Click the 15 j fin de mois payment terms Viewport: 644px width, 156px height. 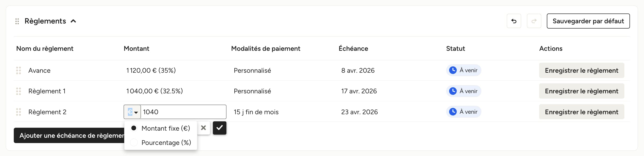256,112
